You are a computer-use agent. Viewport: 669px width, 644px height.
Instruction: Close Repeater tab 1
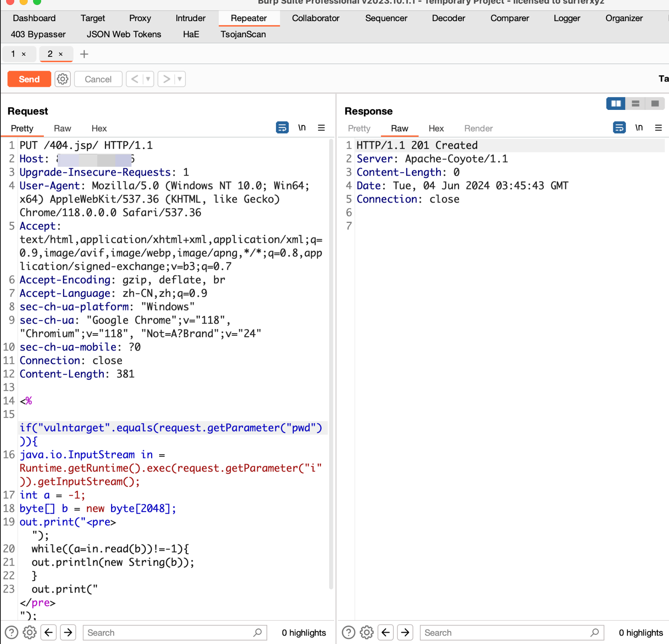(24, 54)
